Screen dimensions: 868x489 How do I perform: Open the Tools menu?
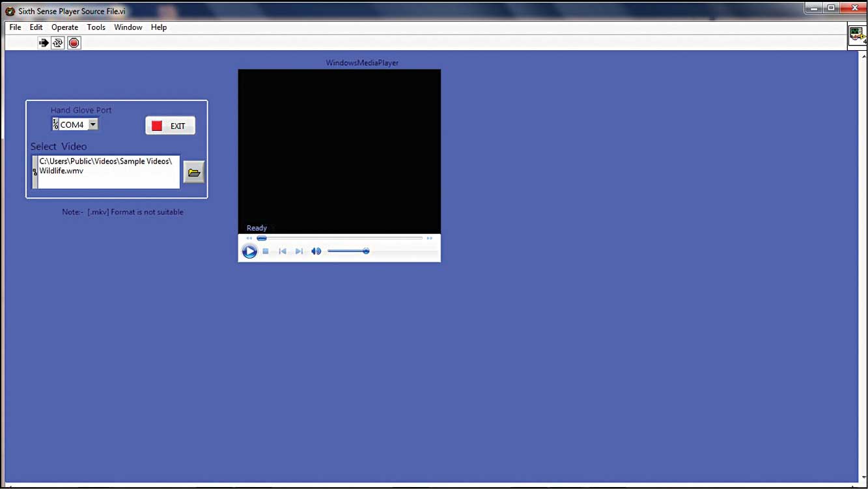click(x=96, y=27)
